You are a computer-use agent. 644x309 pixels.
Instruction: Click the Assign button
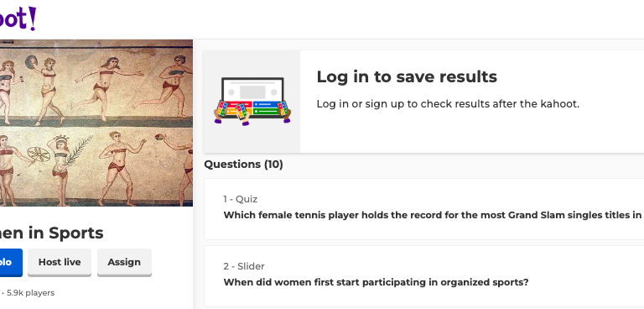[124, 262]
